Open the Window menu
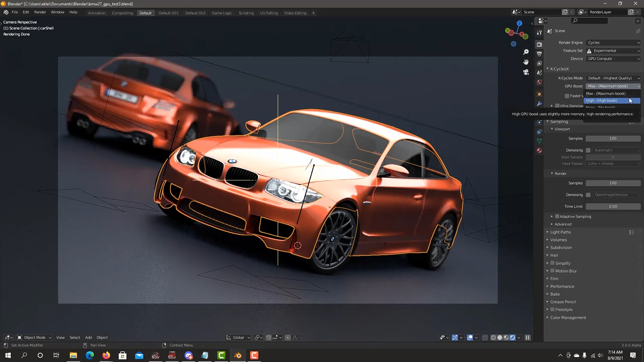The height and width of the screenshot is (362, 644). (57, 13)
